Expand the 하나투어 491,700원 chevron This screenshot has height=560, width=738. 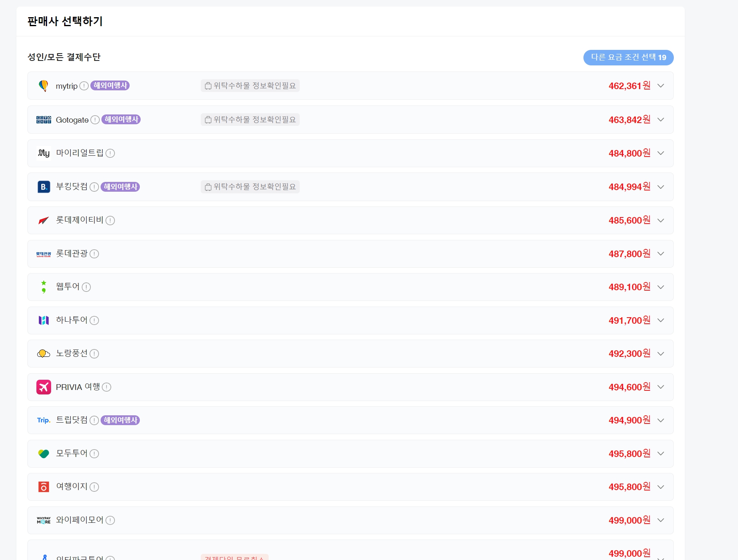point(661,320)
